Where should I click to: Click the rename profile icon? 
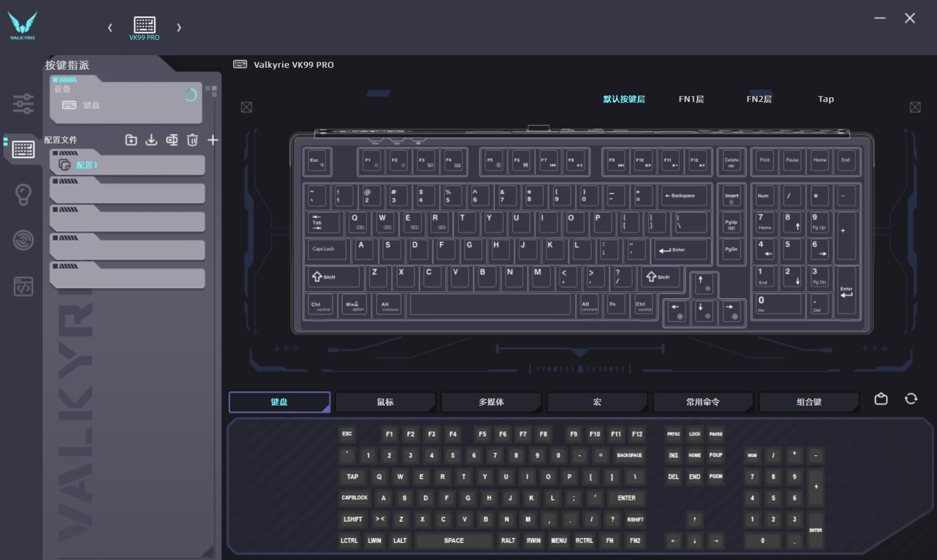point(172,140)
